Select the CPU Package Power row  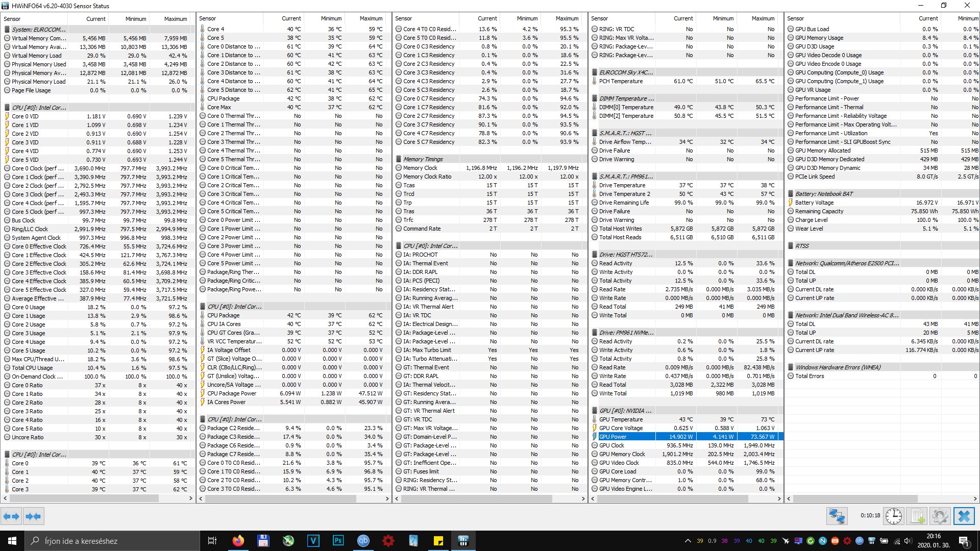pos(232,393)
